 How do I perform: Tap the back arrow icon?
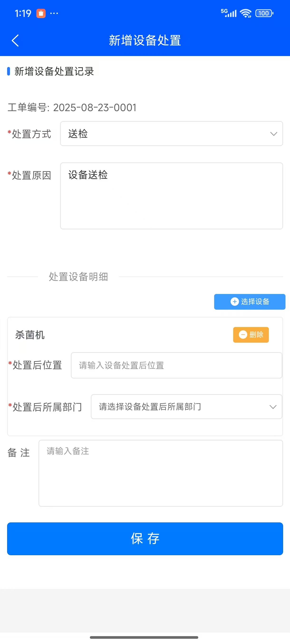(15, 41)
